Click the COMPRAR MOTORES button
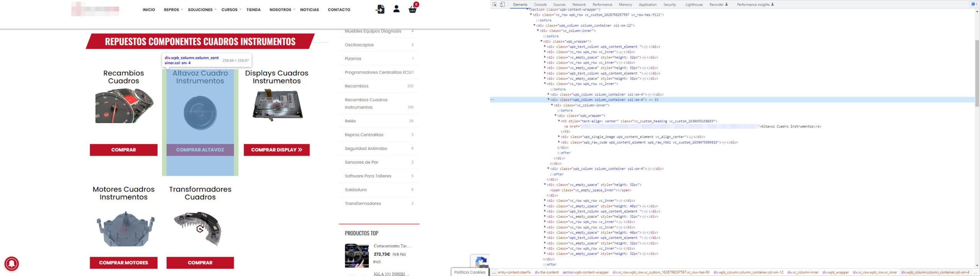 pos(124,263)
